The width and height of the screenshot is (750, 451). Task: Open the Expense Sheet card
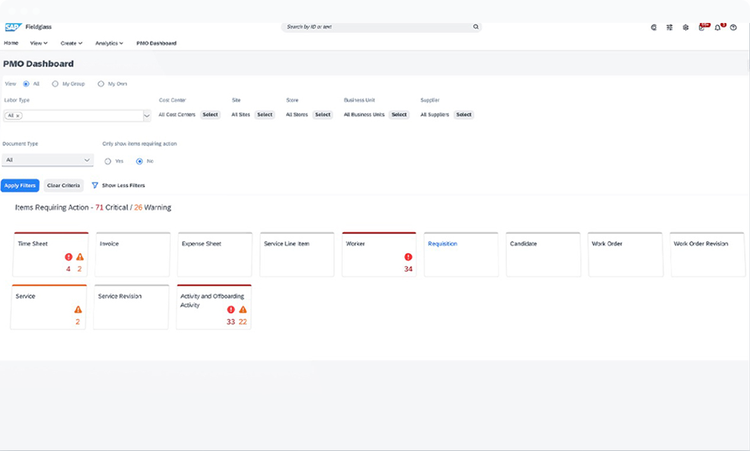[215, 254]
